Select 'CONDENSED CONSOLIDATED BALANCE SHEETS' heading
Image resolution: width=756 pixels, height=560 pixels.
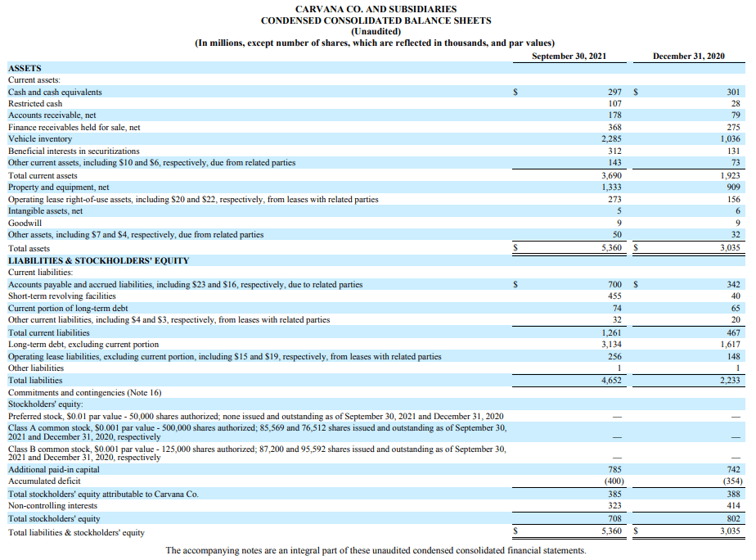(376, 20)
